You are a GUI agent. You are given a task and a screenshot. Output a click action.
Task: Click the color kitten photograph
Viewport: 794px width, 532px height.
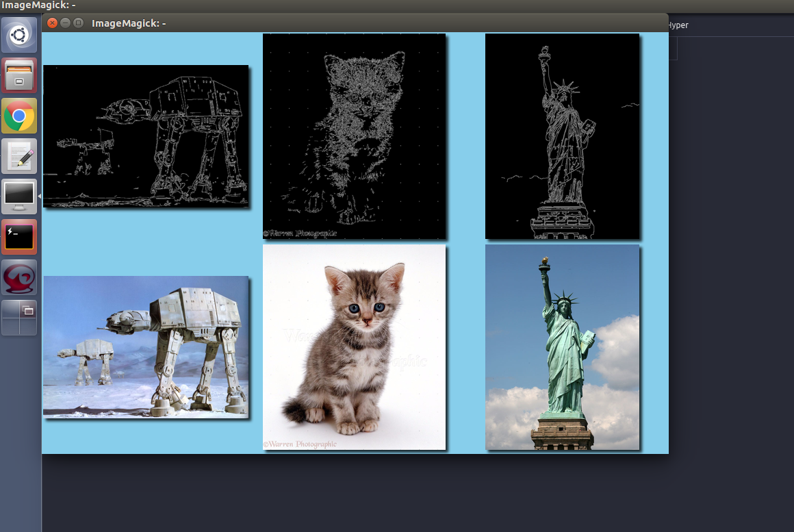354,346
